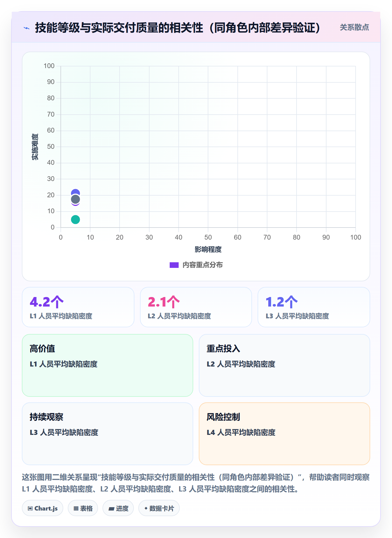Click the 影响程度 x-axis title
The image size is (392, 538).
click(x=208, y=249)
